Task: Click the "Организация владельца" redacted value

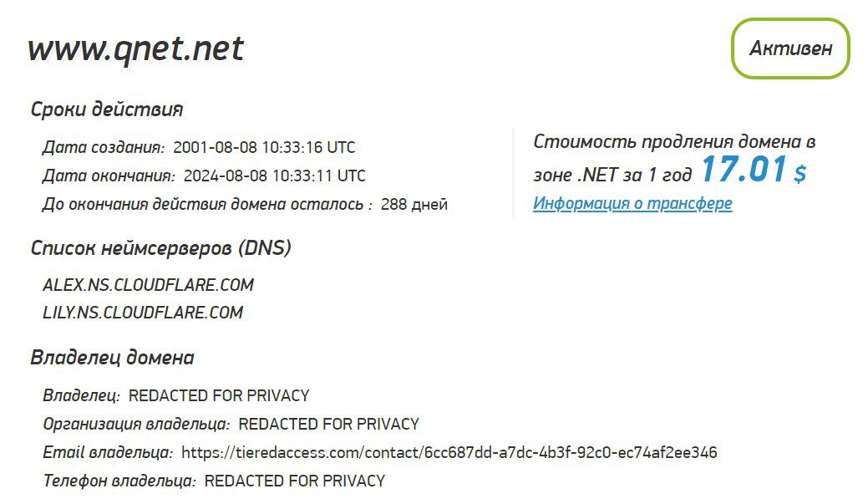Action: click(328, 424)
